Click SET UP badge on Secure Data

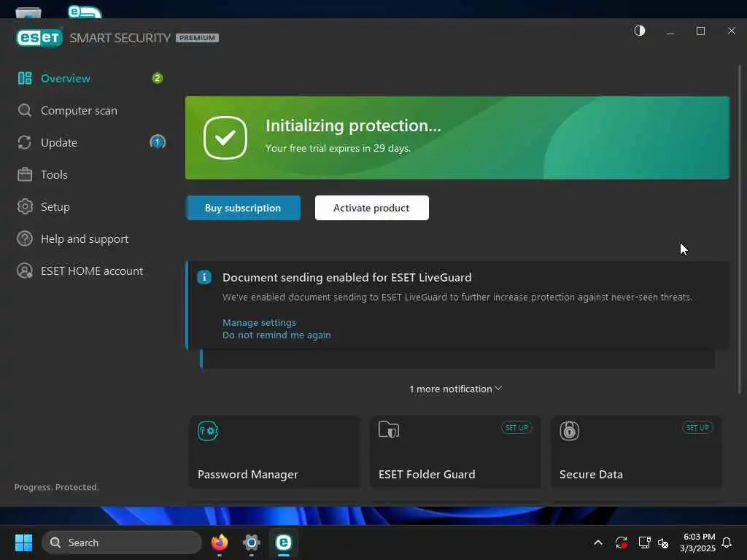697,427
